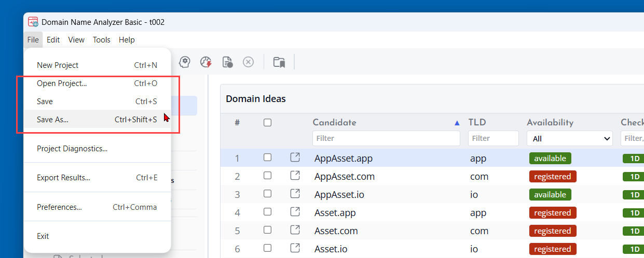644x258 pixels.
Task: Open Asset.io via its external link icon
Action: click(295, 248)
